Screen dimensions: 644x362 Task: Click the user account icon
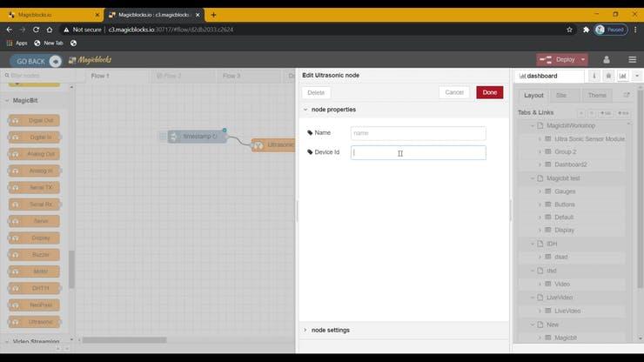[607, 59]
